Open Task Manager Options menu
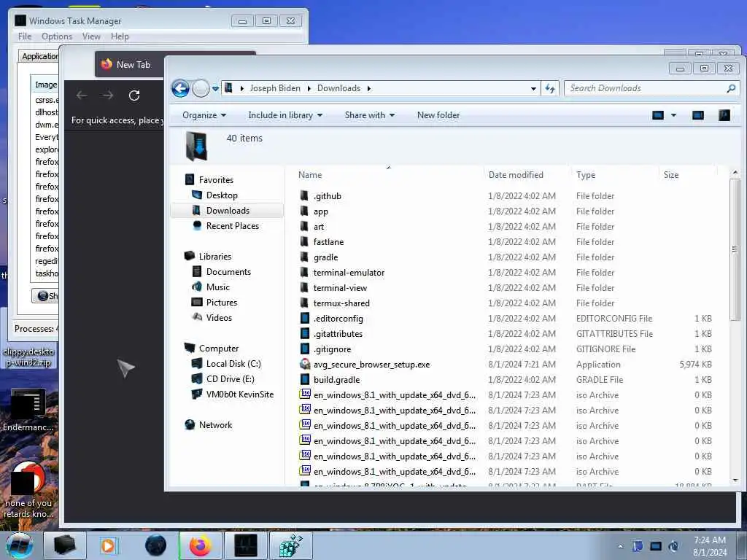Screen dimensions: 747x560 click(x=57, y=36)
